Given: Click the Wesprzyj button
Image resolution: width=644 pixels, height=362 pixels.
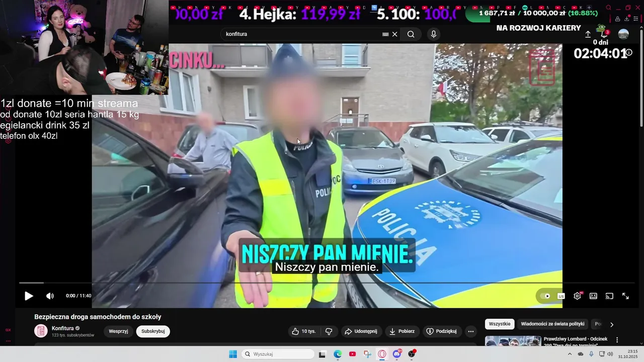Looking at the screenshot, I should pos(118,331).
